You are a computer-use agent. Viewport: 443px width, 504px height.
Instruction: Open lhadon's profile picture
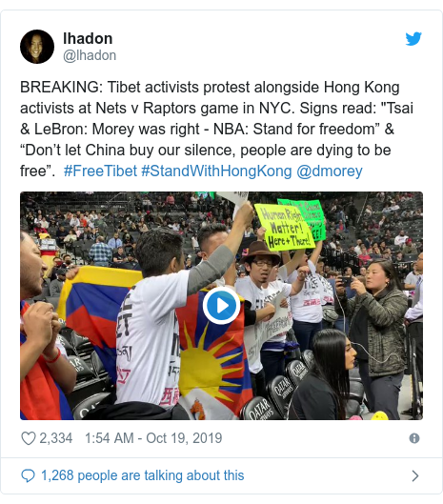coord(37,47)
